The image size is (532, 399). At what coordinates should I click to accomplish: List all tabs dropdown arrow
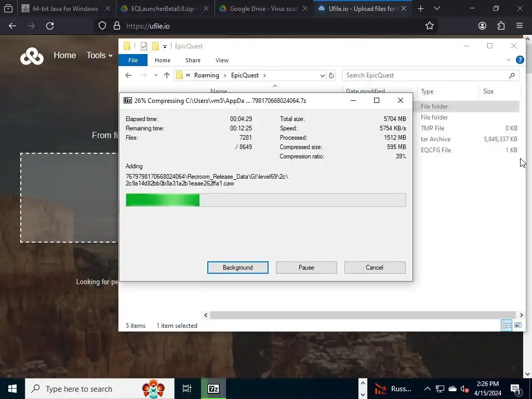pos(437,8)
